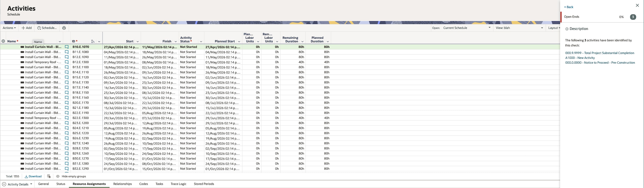Expand the ID column header menu
Screen dimensions: 644x188
pos(99,42)
